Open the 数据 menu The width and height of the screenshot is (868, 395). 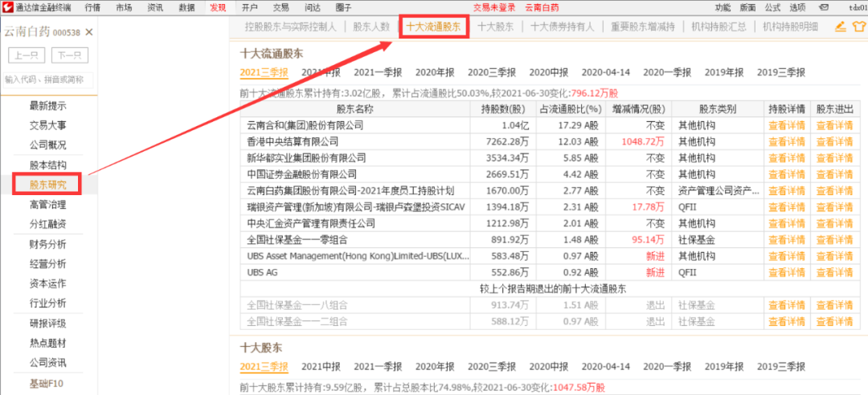point(186,7)
